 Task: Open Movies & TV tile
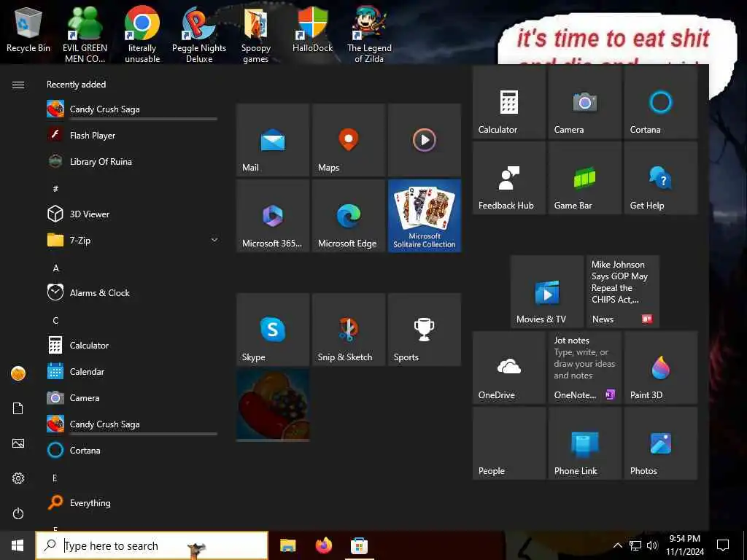tap(547, 292)
